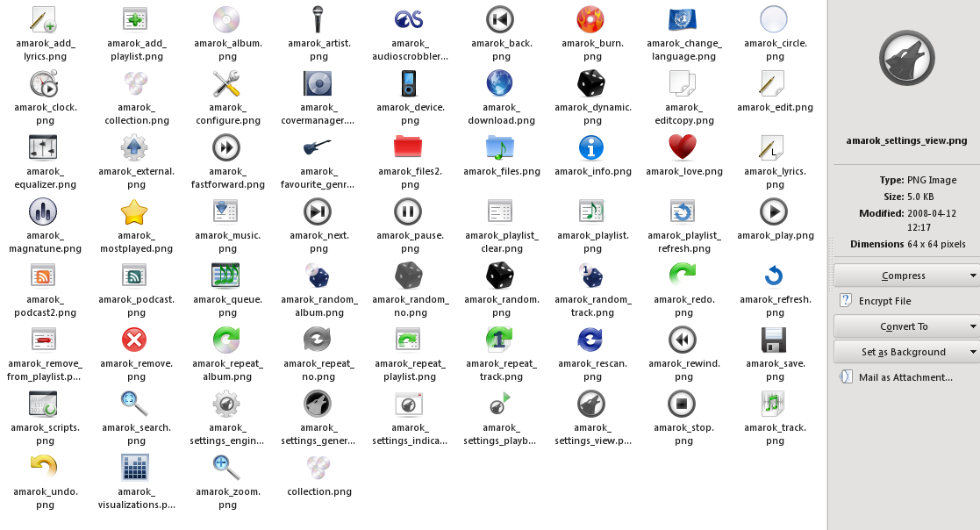
Task: Select the amarok_burn.png flame icon
Action: point(591,20)
